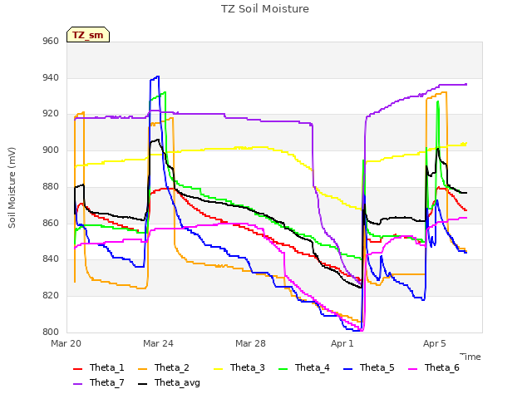Screen dimensions: 532x399
Task: Click the 940 y-axis tick label
Action: click(x=51, y=78)
